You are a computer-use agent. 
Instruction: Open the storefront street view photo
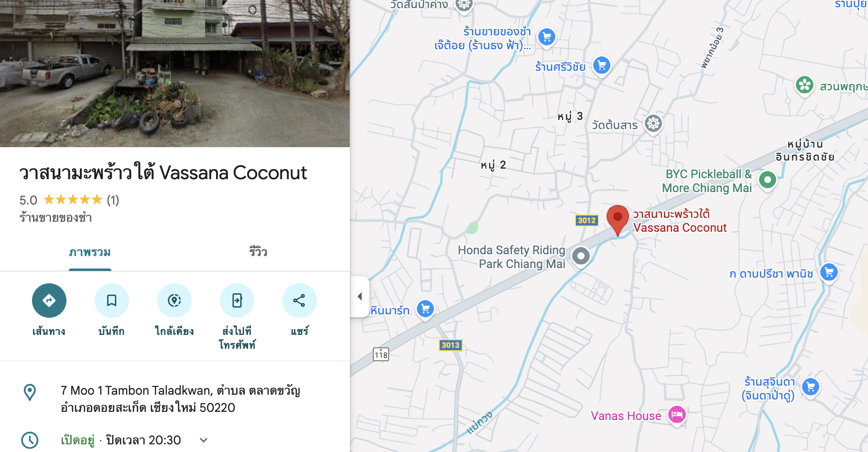click(x=175, y=74)
